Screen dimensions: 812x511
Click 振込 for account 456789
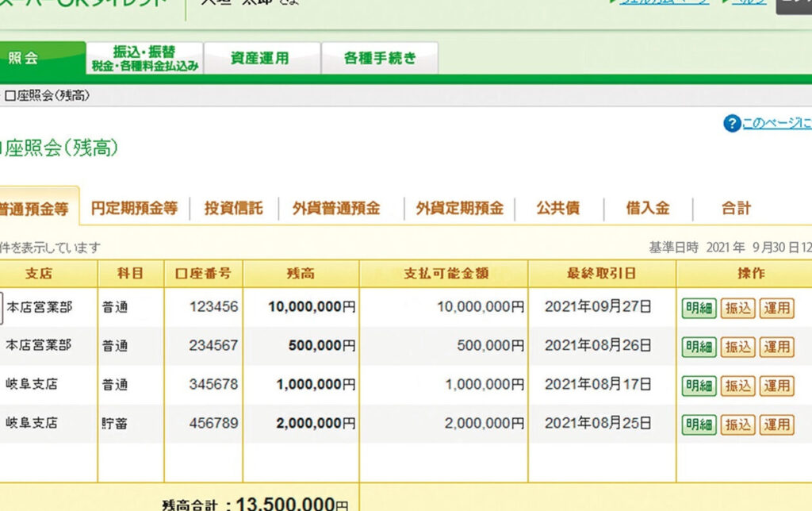click(737, 425)
